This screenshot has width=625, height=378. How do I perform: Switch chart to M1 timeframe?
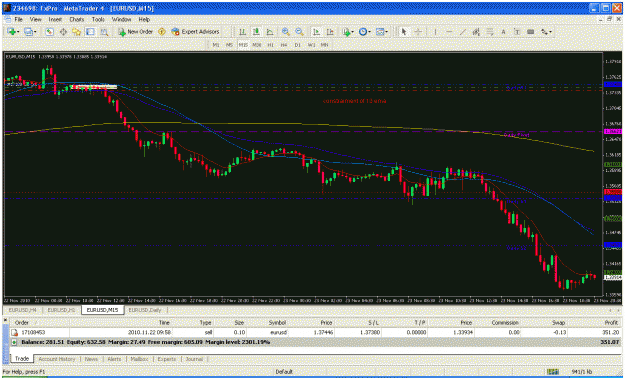click(216, 45)
